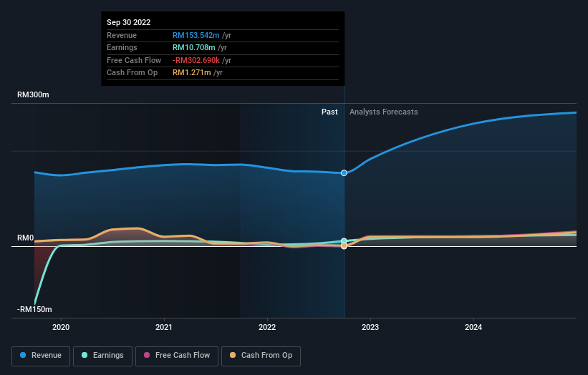
Task: Click the 2024 x-axis label
Action: click(x=473, y=327)
